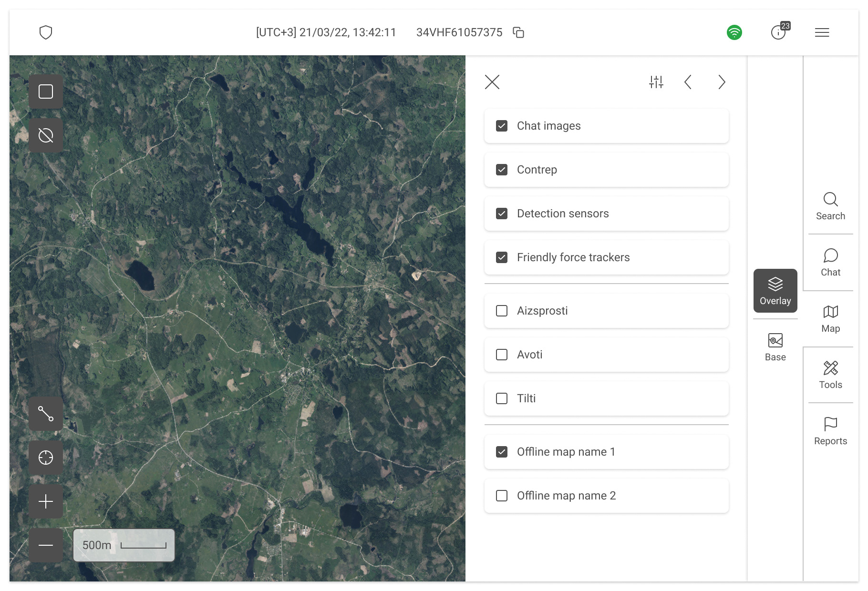Viewport: 868px width, 591px height.
Task: Uncheck Friendly force trackers overlay
Action: tap(502, 257)
